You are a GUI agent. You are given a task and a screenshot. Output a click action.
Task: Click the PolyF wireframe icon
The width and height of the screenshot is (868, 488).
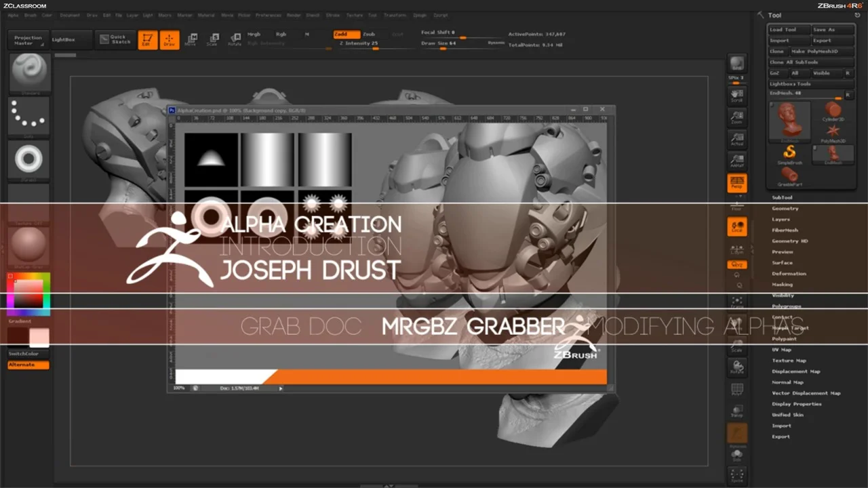(736, 390)
